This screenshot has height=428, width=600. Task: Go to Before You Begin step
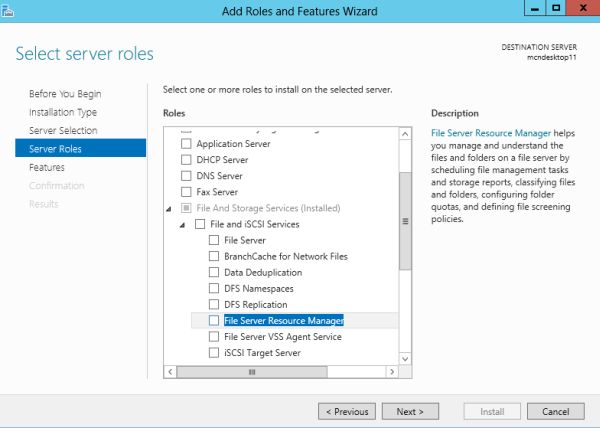tap(65, 94)
